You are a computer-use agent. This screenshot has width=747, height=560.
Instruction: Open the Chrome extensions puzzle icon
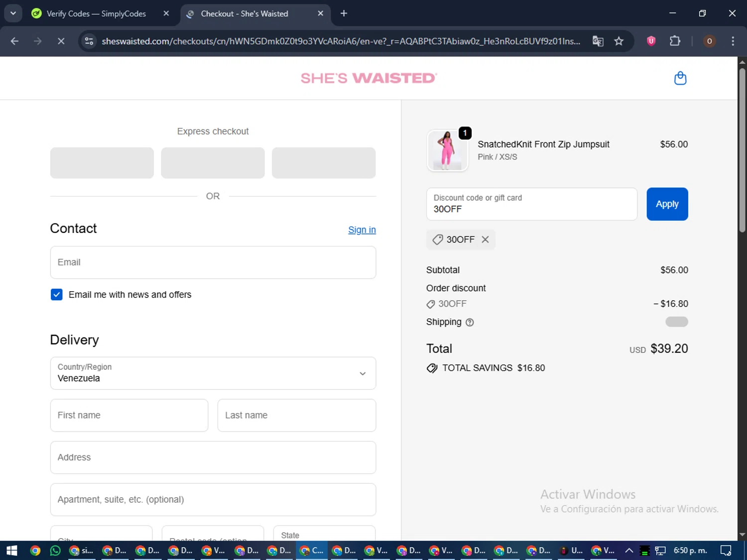tap(675, 41)
